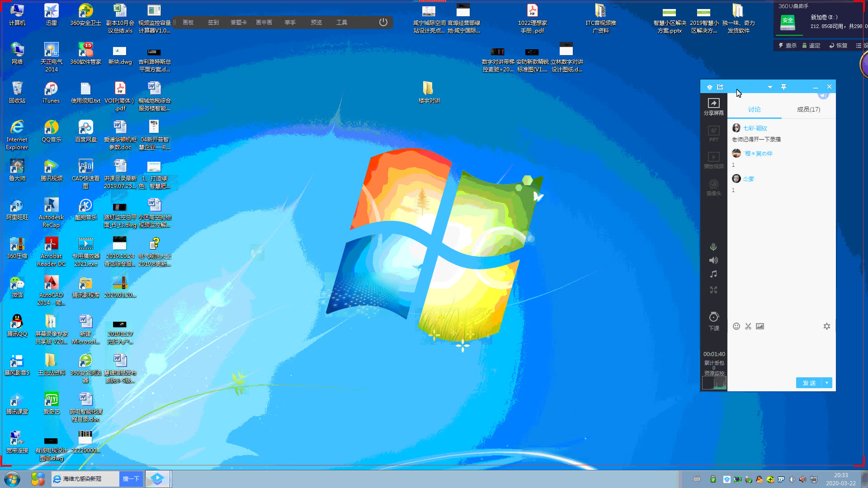Open the PPT icon in classroom sidebar

[x=713, y=134]
